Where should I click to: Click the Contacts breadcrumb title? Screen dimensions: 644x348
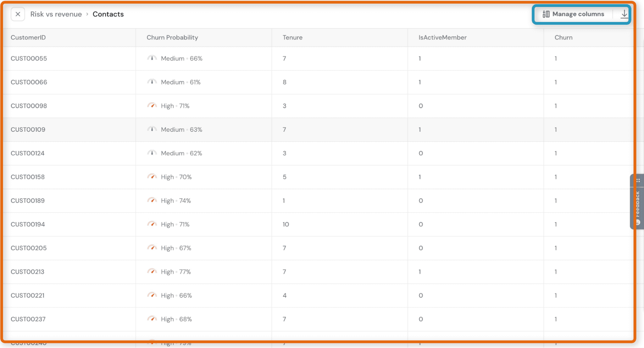point(108,14)
